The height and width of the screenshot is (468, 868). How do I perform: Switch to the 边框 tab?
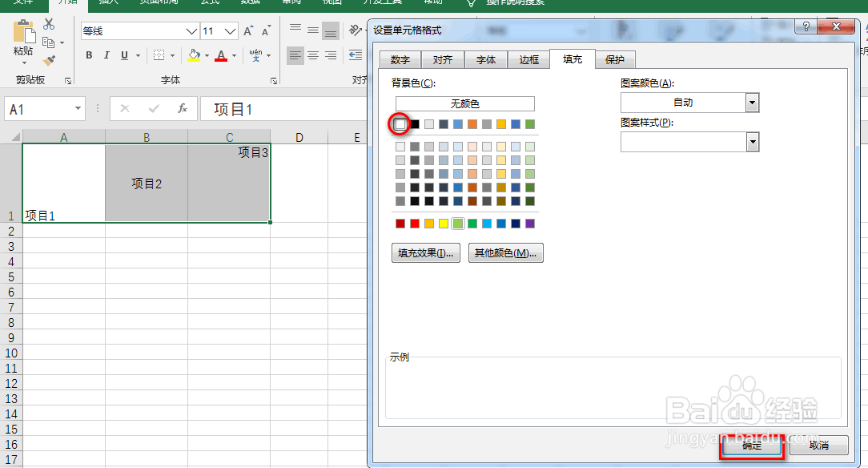528,60
